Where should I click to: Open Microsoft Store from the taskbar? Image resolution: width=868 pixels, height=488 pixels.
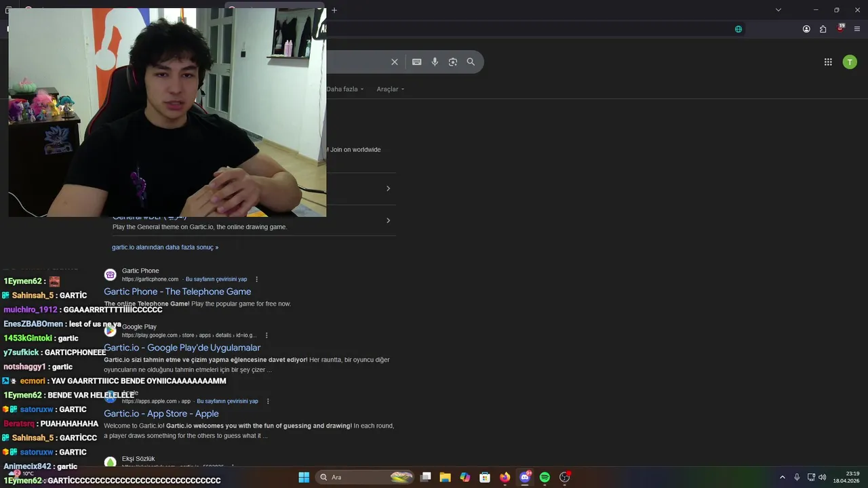pyautogui.click(x=485, y=477)
